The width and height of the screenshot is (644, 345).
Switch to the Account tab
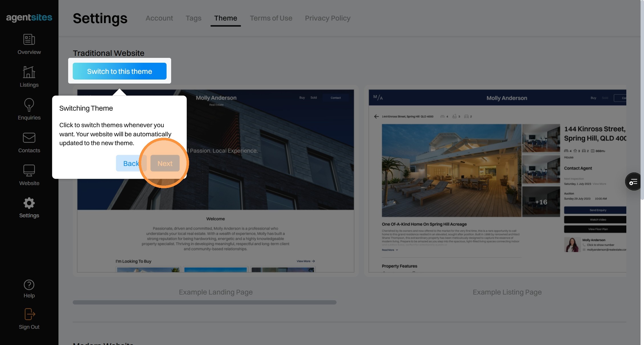(159, 18)
